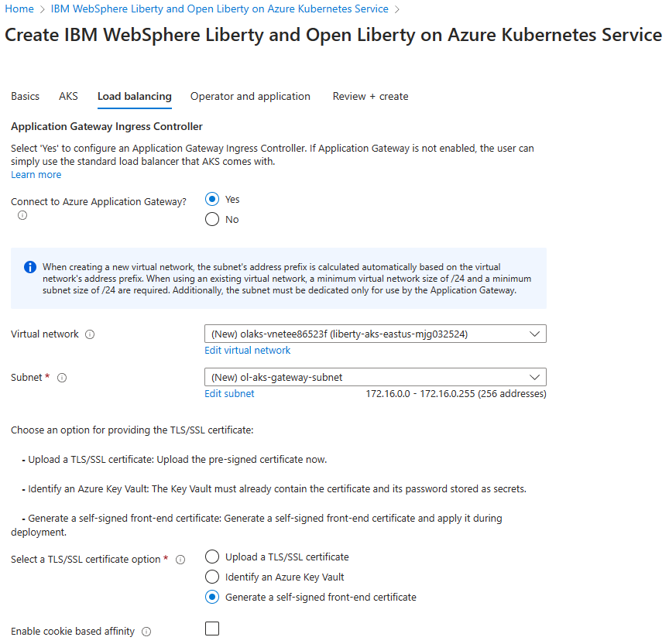Navigate to Home breadcrumb
The image size is (669, 644).
point(19,9)
